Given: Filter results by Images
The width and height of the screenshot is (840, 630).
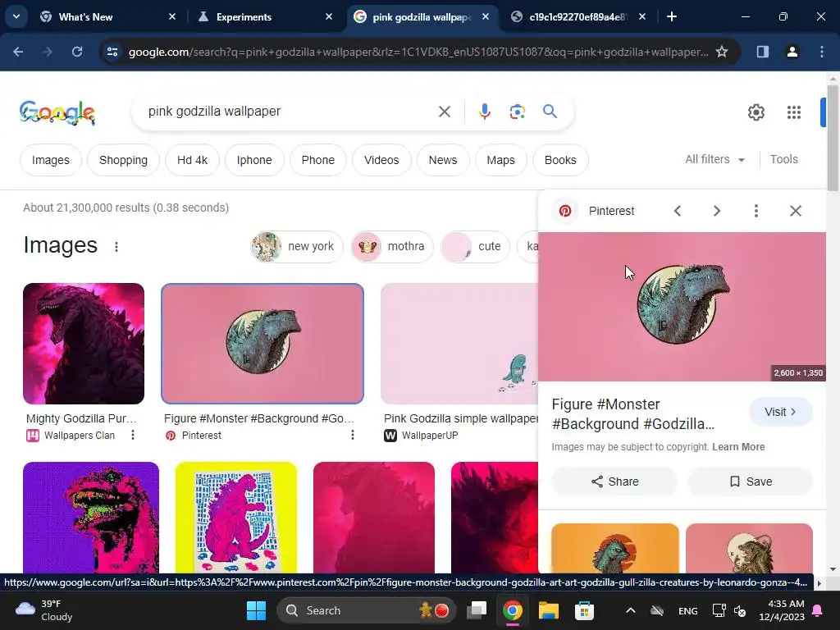Looking at the screenshot, I should point(50,160).
